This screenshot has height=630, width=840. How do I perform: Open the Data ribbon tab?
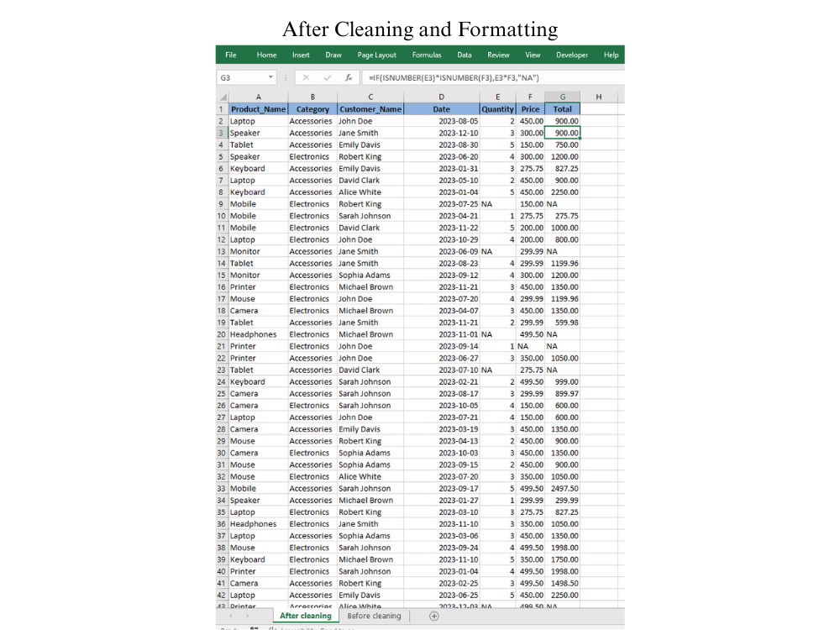464,55
